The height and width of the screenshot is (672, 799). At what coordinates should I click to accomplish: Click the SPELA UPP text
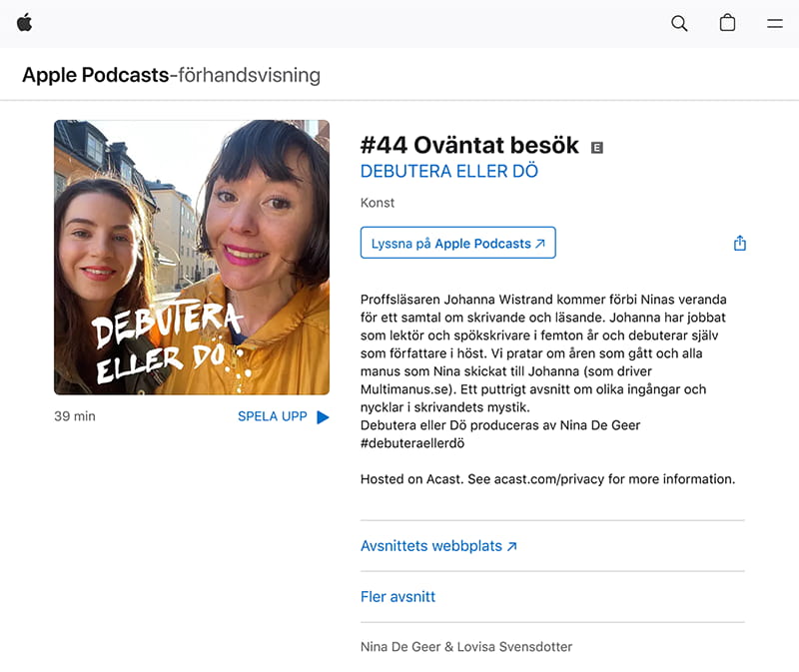click(272, 416)
